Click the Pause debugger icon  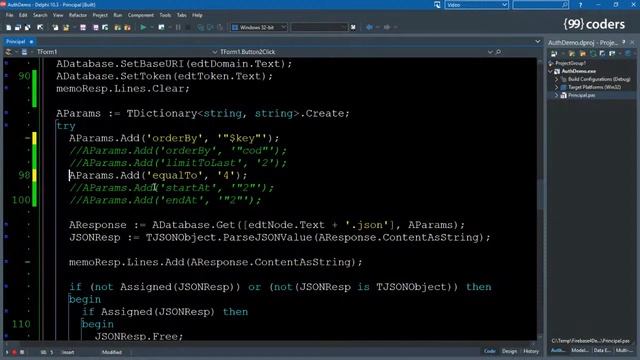pos(178,27)
